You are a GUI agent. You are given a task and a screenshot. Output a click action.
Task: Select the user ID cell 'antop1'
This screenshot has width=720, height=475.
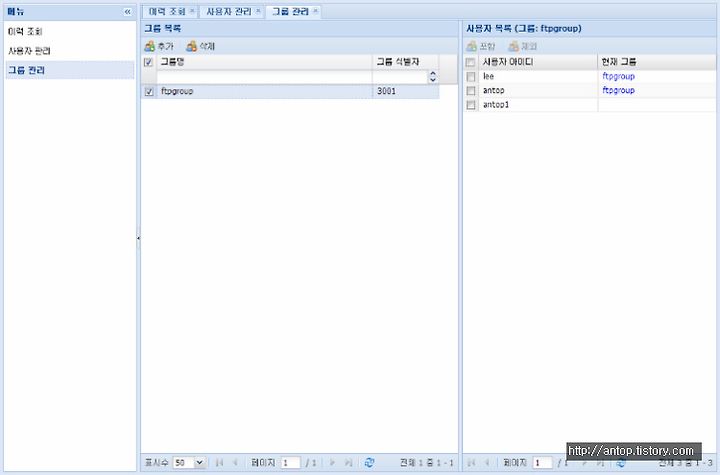click(538, 105)
